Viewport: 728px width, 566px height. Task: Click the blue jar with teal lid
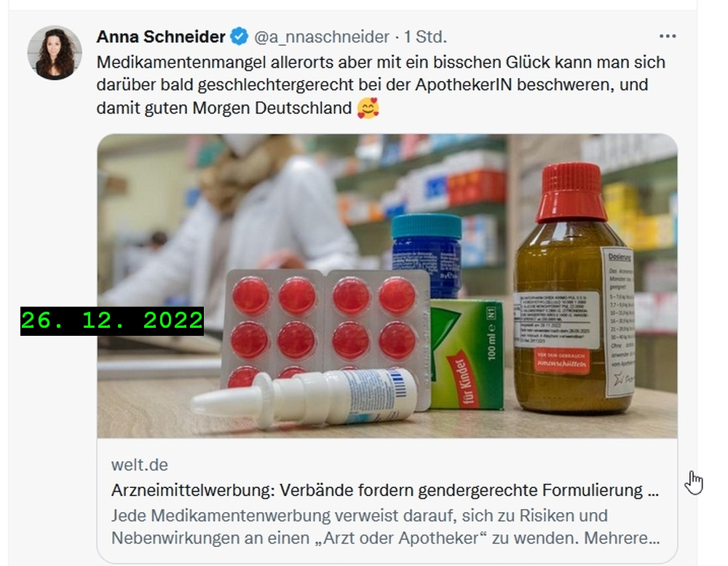click(426, 256)
